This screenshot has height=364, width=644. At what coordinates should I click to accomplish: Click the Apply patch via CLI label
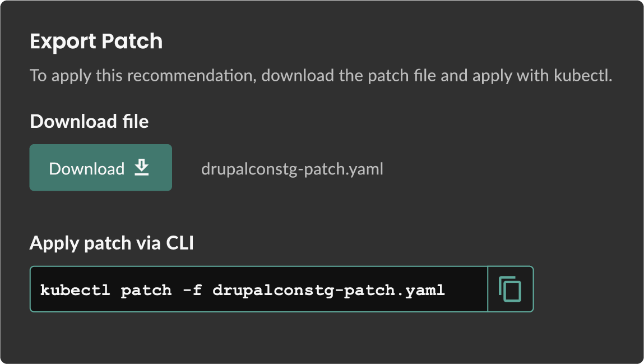(112, 243)
